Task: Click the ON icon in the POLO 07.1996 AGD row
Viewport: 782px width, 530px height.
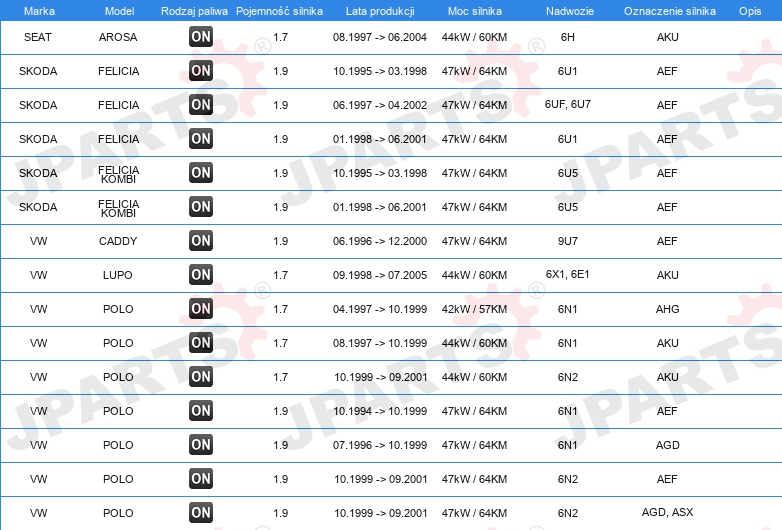Action: (x=200, y=445)
